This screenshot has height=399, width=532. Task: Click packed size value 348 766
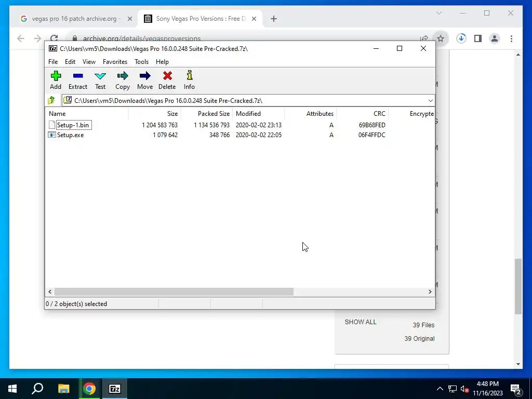point(219,135)
